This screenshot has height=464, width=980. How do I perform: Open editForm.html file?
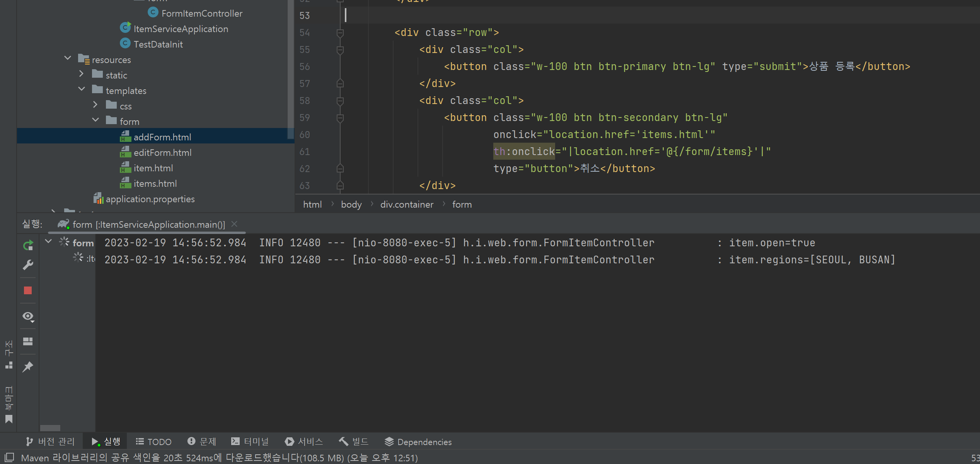(x=155, y=153)
